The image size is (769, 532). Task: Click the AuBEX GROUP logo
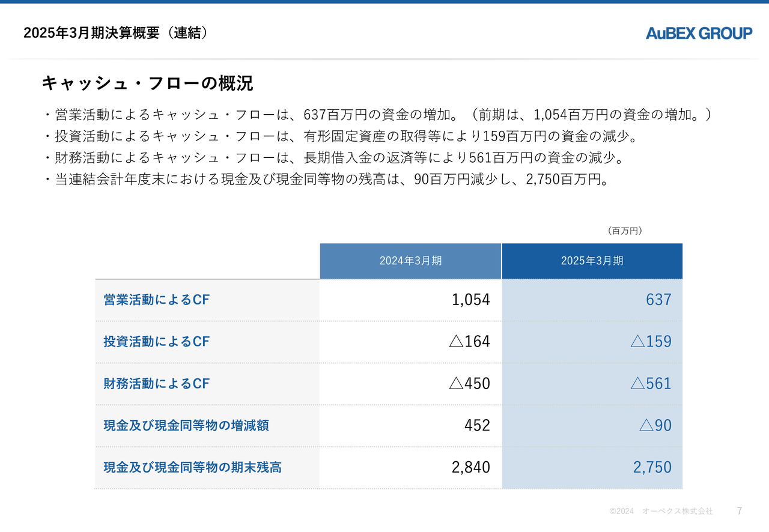tap(699, 33)
